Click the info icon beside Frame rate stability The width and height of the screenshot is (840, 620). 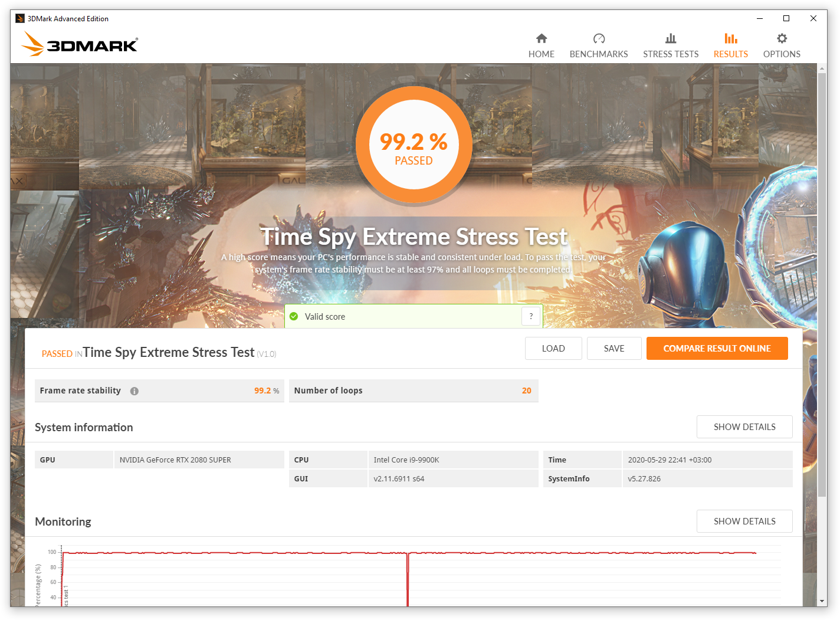click(x=134, y=391)
